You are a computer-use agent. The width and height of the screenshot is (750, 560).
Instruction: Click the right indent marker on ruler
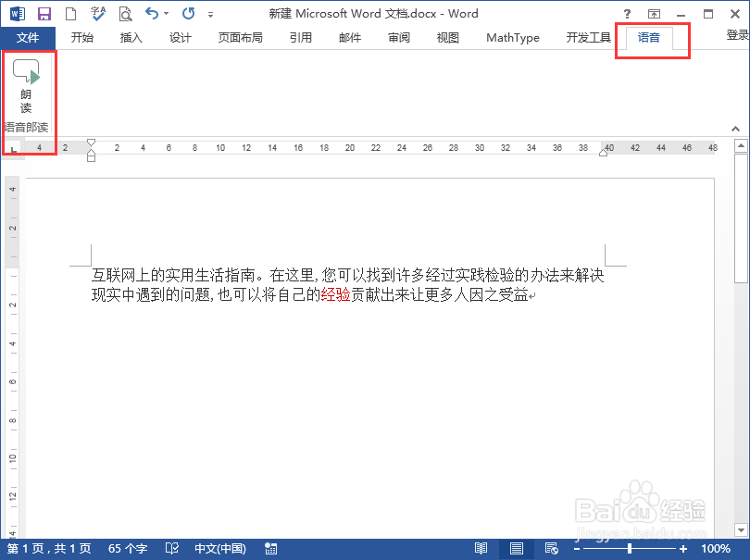click(604, 153)
